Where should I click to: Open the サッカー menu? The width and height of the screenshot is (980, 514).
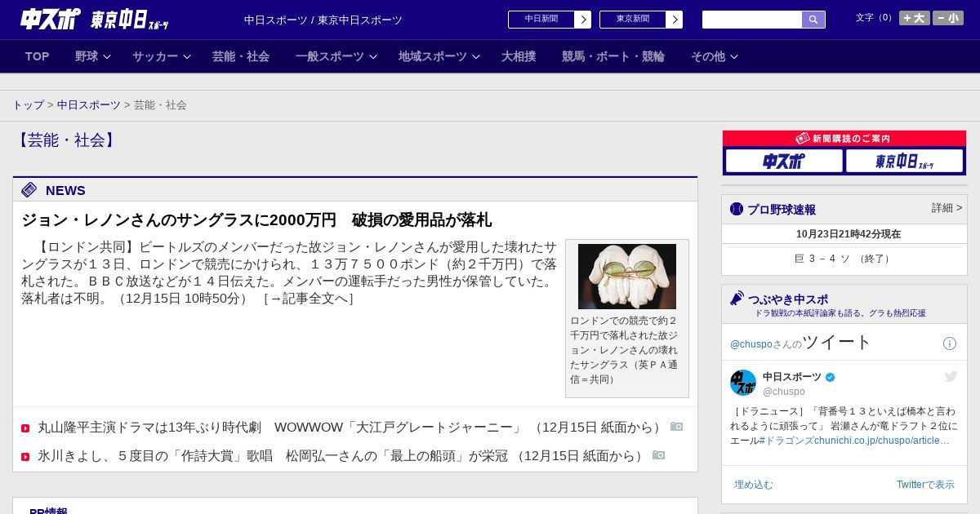[155, 56]
